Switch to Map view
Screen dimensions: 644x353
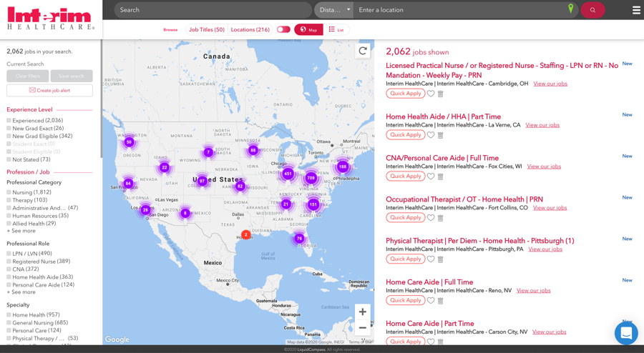pos(308,29)
